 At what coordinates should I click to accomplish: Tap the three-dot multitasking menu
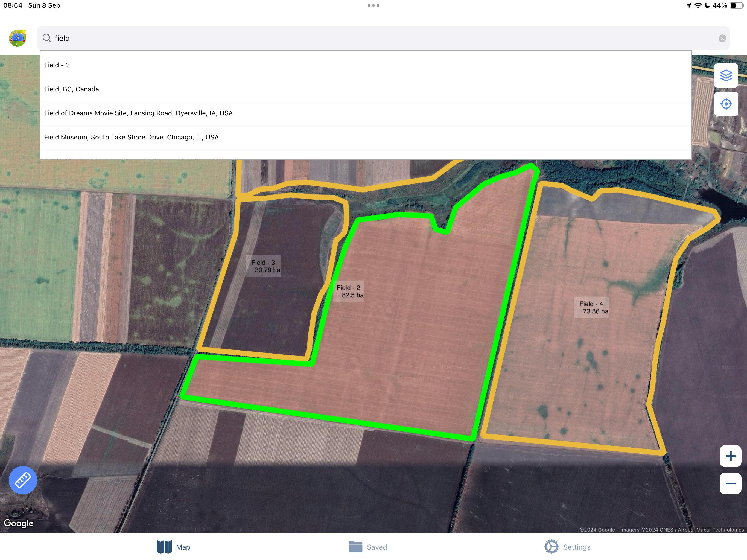pyautogui.click(x=373, y=5)
